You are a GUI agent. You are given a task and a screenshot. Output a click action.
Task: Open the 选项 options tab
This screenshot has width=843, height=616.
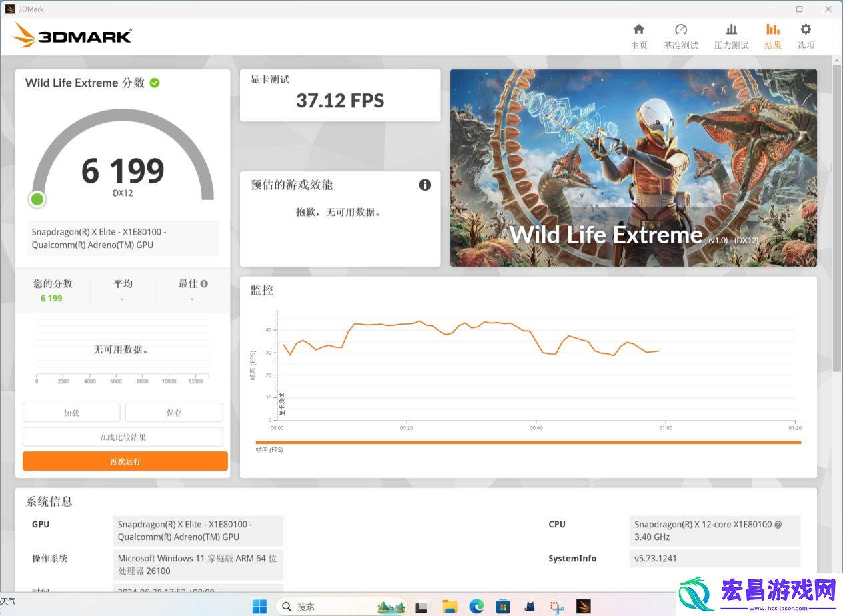(806, 36)
